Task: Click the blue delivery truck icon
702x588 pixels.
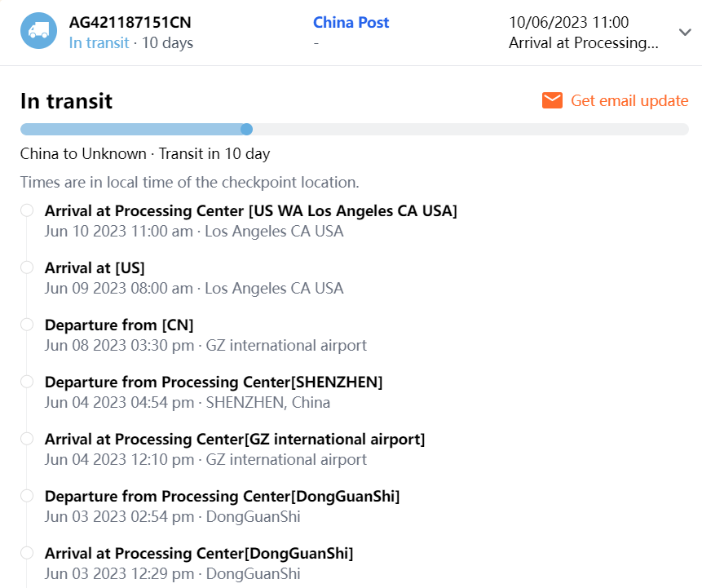Action: click(x=38, y=31)
